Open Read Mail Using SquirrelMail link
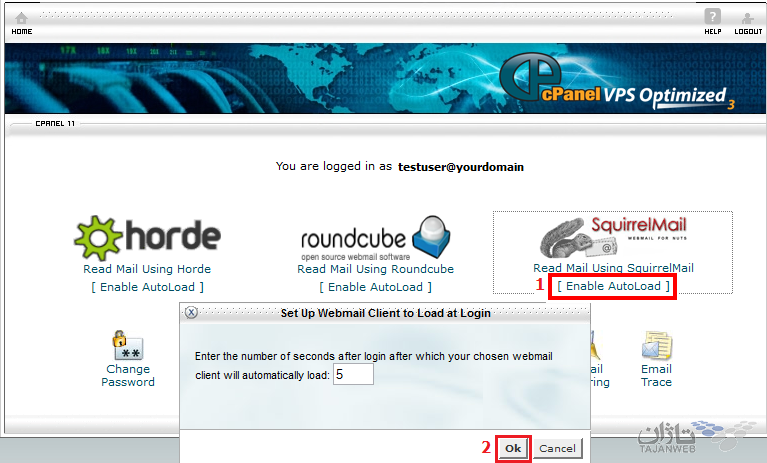The height and width of the screenshot is (463, 767). pyautogui.click(x=613, y=268)
